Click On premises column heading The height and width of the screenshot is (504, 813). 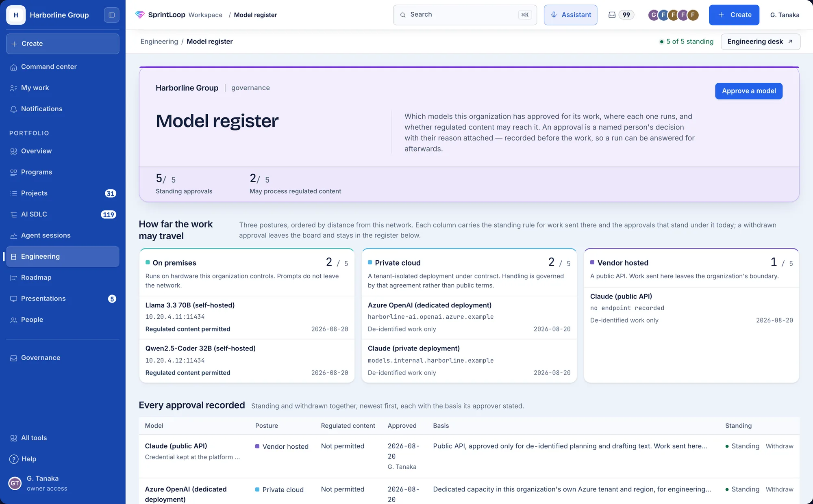tap(174, 263)
